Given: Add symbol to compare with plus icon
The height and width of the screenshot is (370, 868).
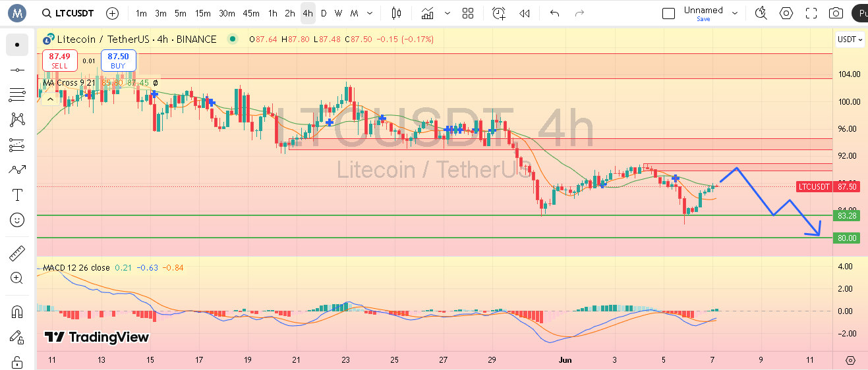Looking at the screenshot, I should tap(113, 13).
